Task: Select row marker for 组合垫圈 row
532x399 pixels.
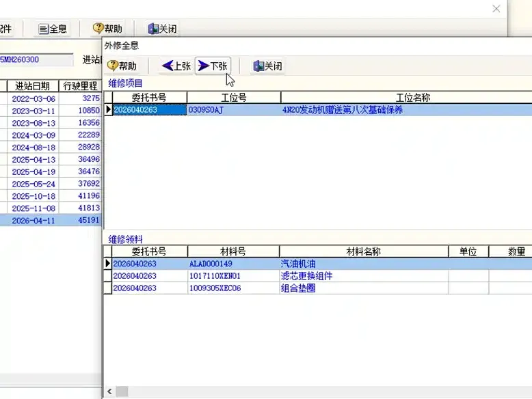Action: coord(107,288)
